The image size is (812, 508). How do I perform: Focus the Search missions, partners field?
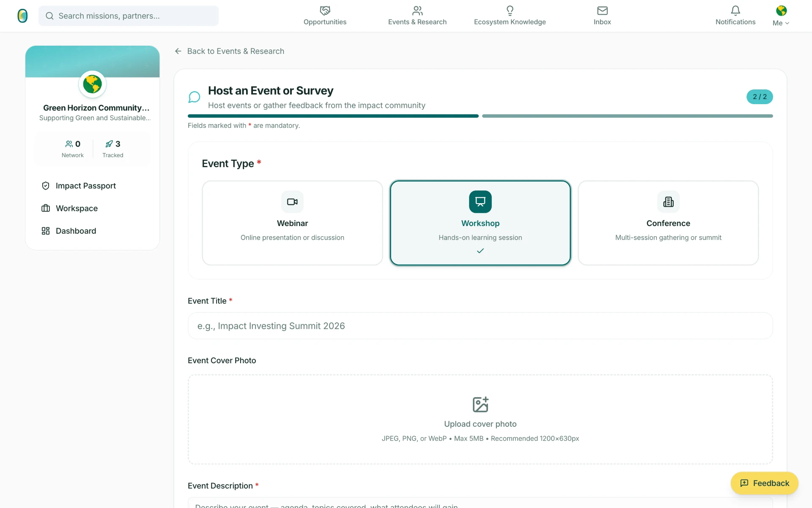pos(129,16)
